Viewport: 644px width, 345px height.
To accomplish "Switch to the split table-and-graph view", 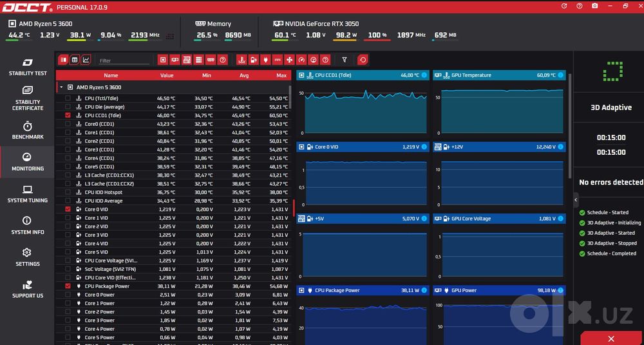I will pyautogui.click(x=63, y=60).
